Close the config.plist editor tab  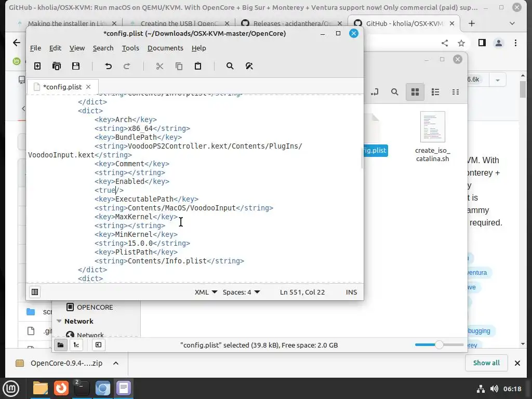[x=88, y=87]
